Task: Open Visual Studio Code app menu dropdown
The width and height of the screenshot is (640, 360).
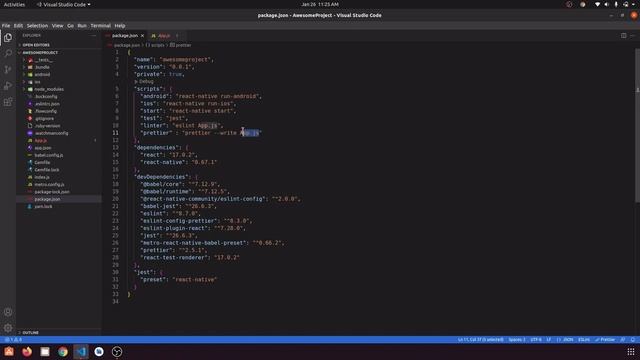Action: pos(64,4)
